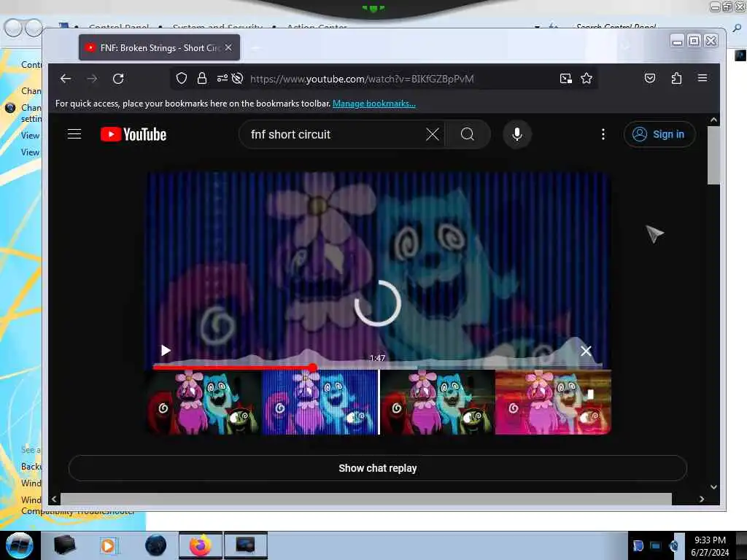Seek using the red progress bar
Viewport: 747px width, 560px height.
[x=233, y=367]
